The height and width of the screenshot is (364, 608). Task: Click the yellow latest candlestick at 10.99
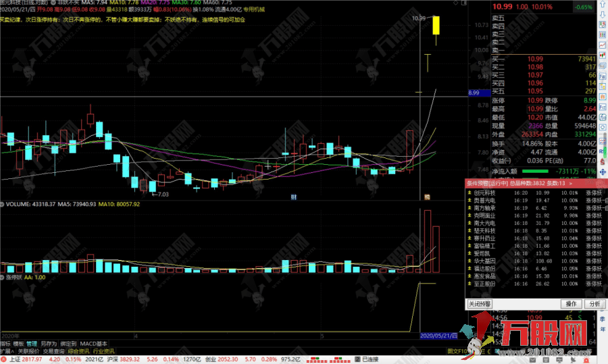436,25
